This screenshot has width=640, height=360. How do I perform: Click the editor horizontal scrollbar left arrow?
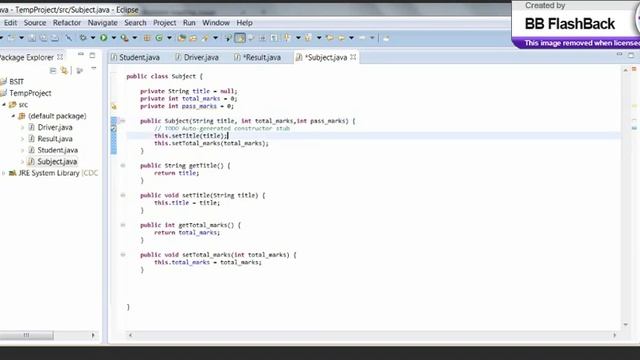[130, 335]
